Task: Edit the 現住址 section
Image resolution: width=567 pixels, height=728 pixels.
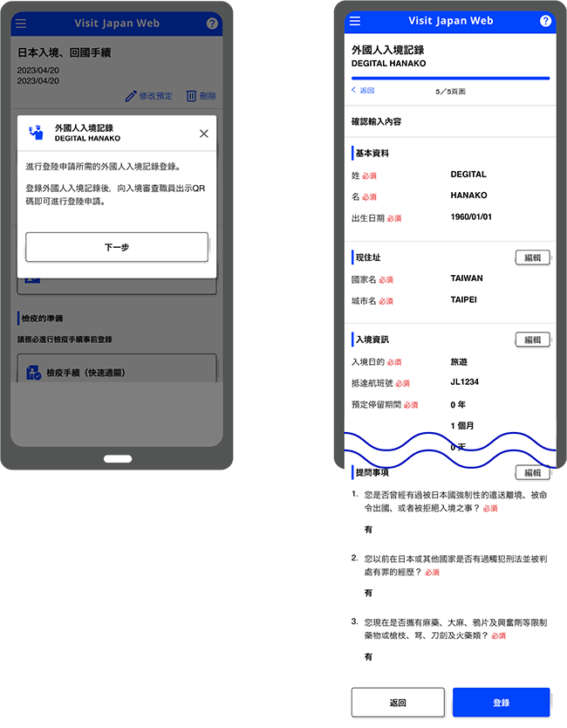Action: pyautogui.click(x=532, y=258)
